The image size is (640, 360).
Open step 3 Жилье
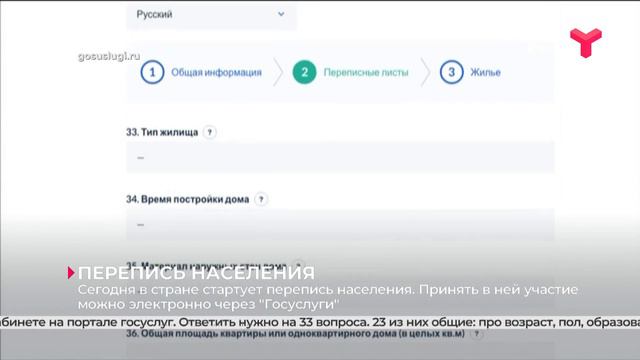470,72
